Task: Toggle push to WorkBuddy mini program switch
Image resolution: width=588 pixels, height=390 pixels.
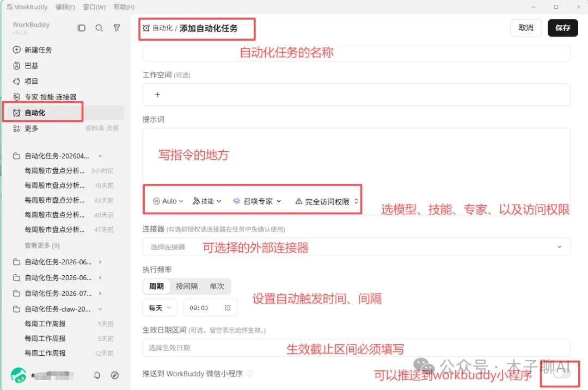Action: (x=561, y=374)
